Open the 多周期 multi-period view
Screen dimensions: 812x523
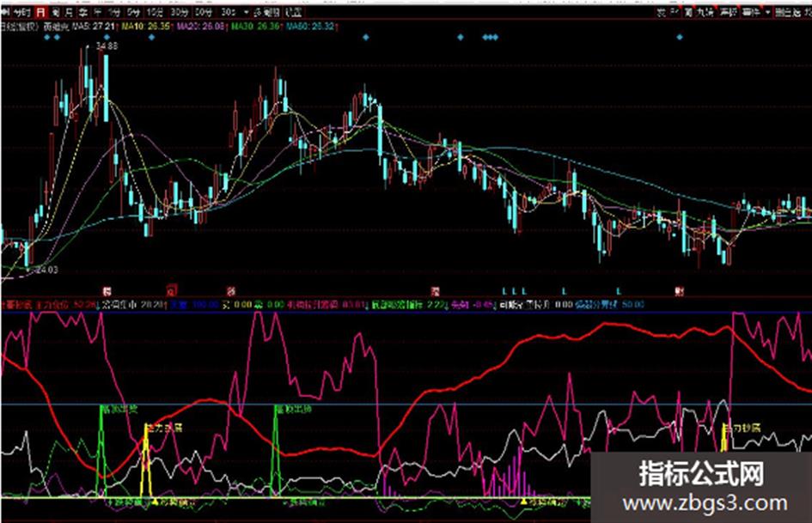(x=267, y=12)
